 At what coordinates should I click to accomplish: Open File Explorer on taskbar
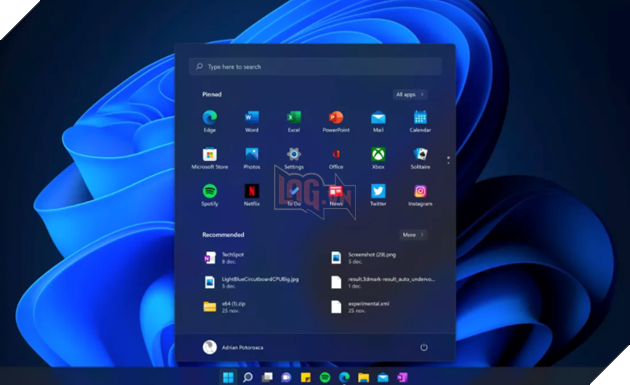363,377
